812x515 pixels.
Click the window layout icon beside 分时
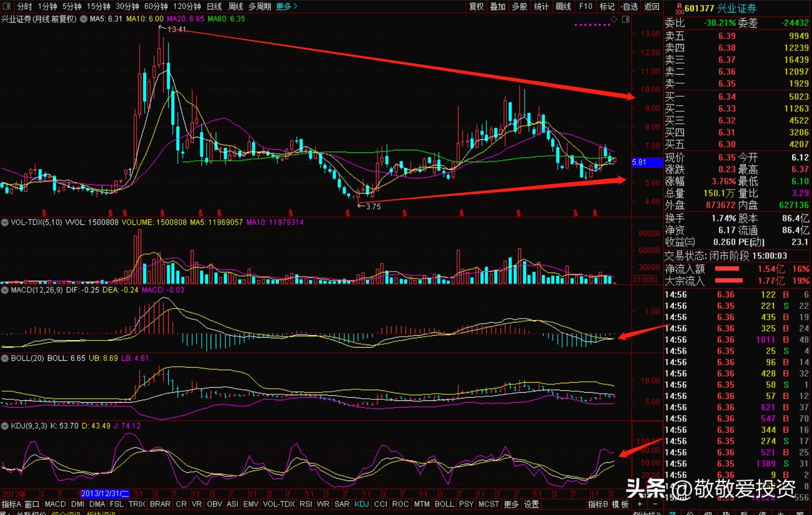tap(7, 7)
